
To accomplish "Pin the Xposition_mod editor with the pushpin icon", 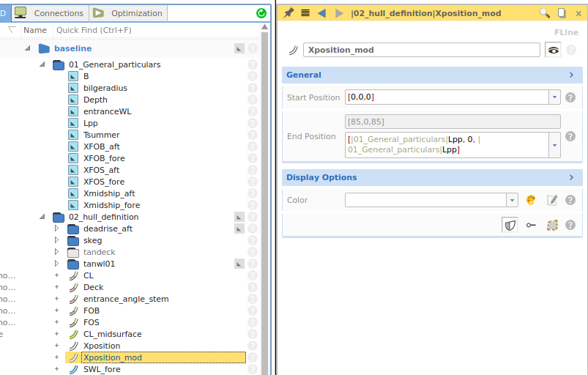I will (x=288, y=13).
